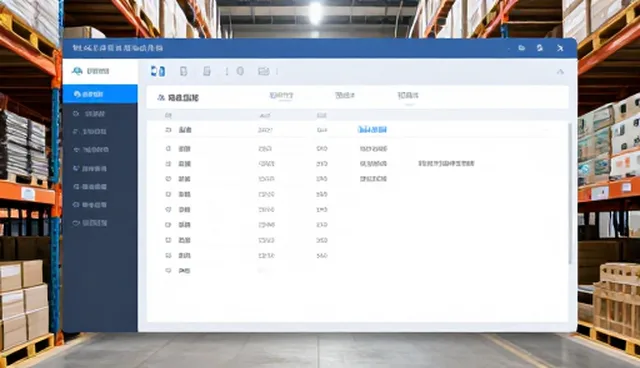Click the gray envelope-like icon in the toolbar
This screenshot has height=368, width=640.
(264, 71)
